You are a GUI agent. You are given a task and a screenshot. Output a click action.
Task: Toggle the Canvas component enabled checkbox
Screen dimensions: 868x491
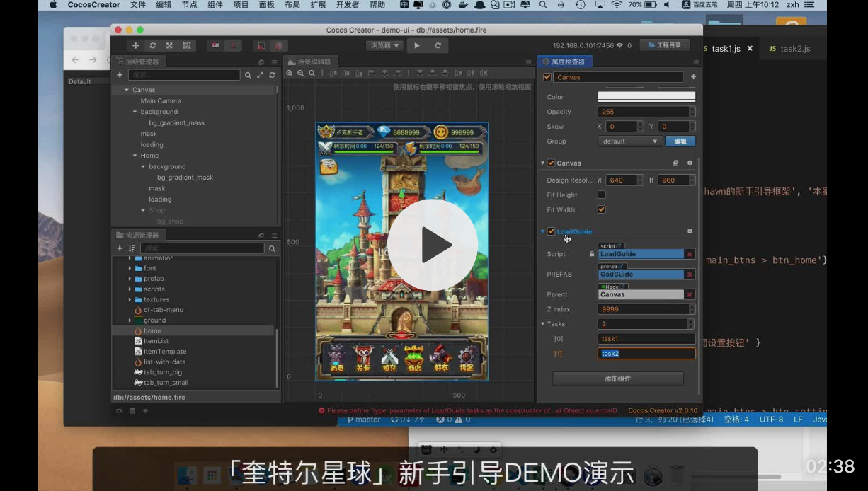click(551, 163)
